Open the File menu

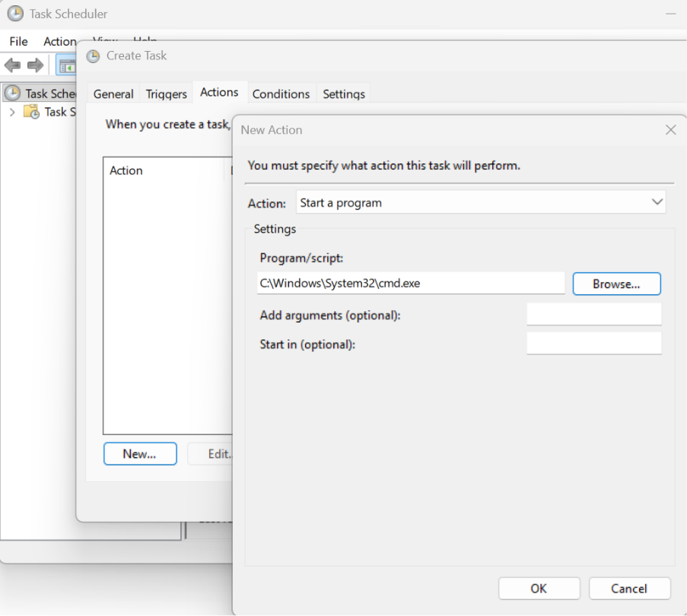(18, 41)
